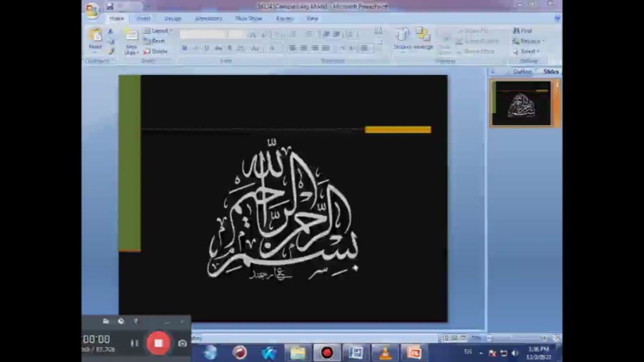The image size is (644, 362).
Task: Change text case with Aa icon
Action: [x=255, y=49]
